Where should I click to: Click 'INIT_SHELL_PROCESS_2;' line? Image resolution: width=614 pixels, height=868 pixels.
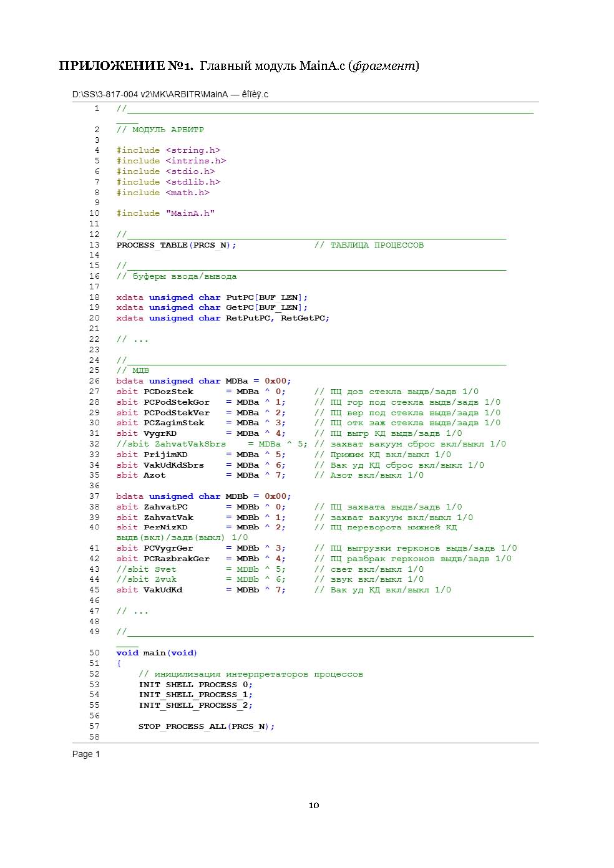pos(196,705)
